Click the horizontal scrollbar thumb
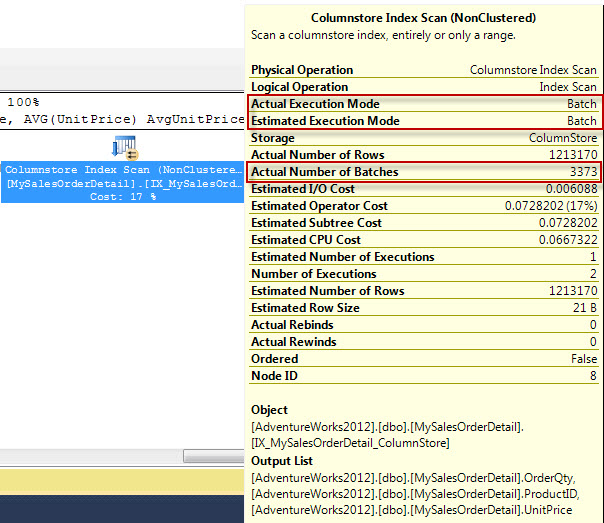Viewport: 604px width, 523px height. point(214,456)
